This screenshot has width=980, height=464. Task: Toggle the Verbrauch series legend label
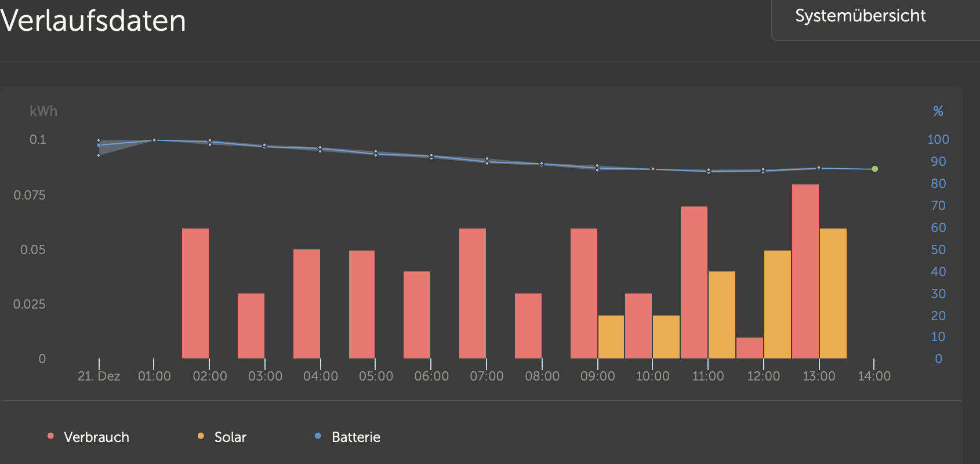96,437
